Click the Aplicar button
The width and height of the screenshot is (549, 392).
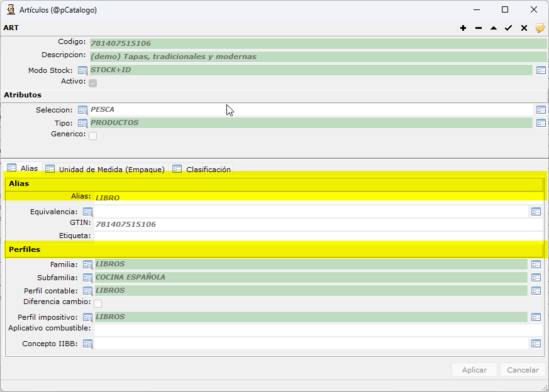point(474,370)
